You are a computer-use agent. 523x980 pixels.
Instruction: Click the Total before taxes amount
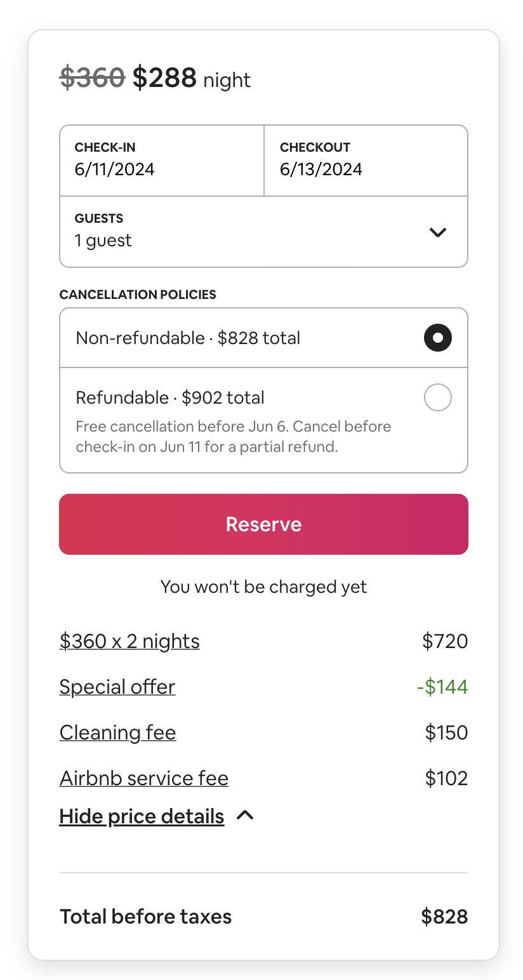(x=444, y=917)
